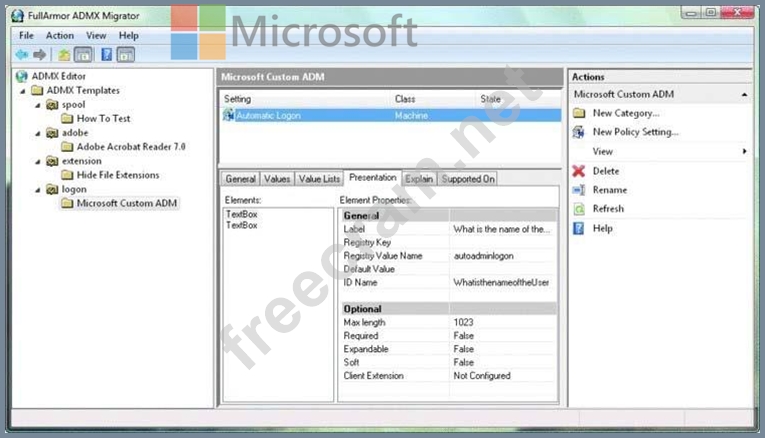Click the Delete action label

tap(606, 171)
